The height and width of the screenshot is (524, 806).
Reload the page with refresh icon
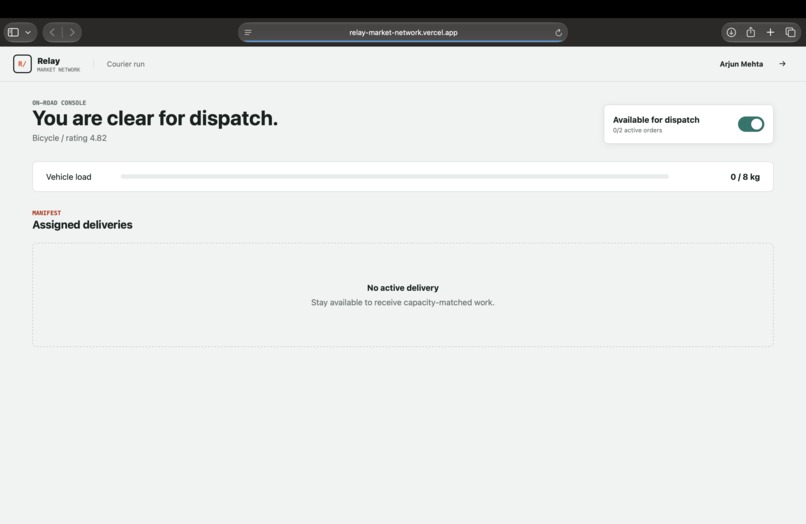point(558,32)
